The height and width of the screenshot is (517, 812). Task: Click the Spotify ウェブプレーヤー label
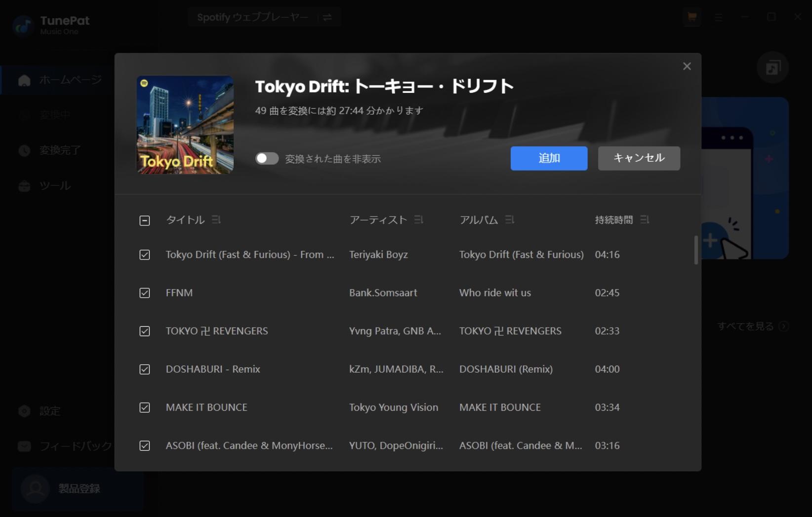click(252, 17)
